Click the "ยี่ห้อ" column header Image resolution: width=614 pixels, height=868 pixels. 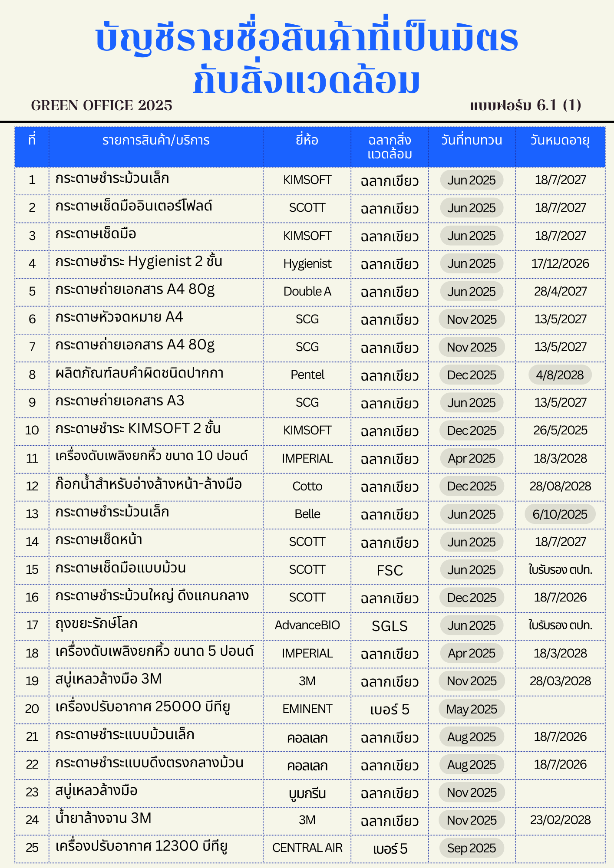tap(307, 140)
